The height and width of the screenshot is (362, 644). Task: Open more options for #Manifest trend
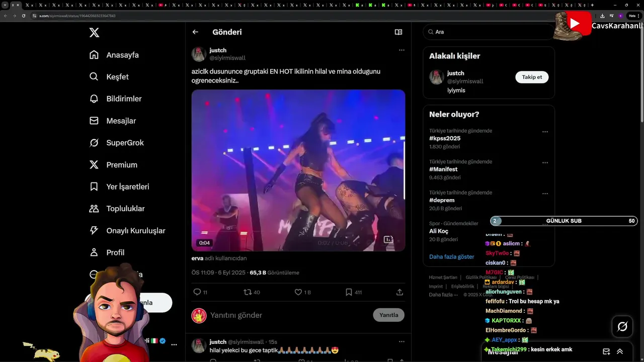(x=545, y=162)
